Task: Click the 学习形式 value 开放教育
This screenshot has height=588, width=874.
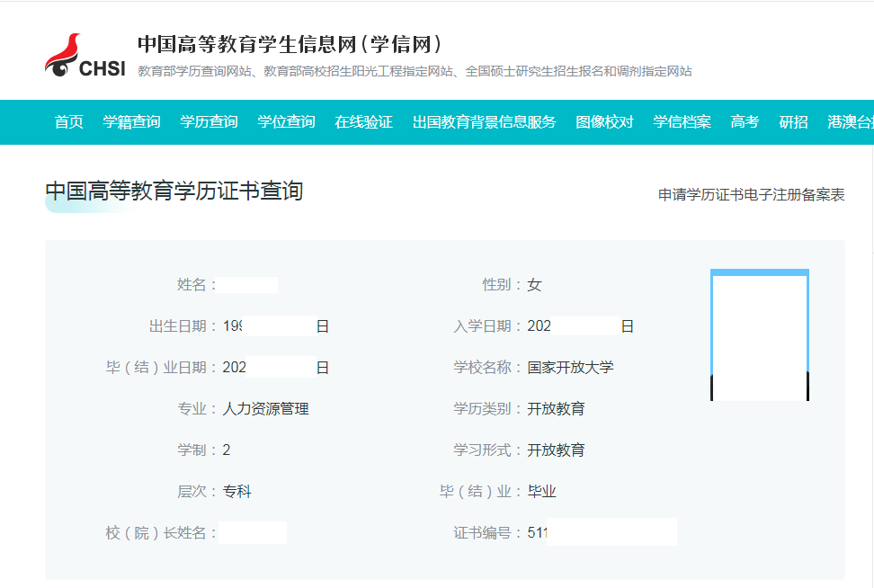Action: click(x=556, y=450)
